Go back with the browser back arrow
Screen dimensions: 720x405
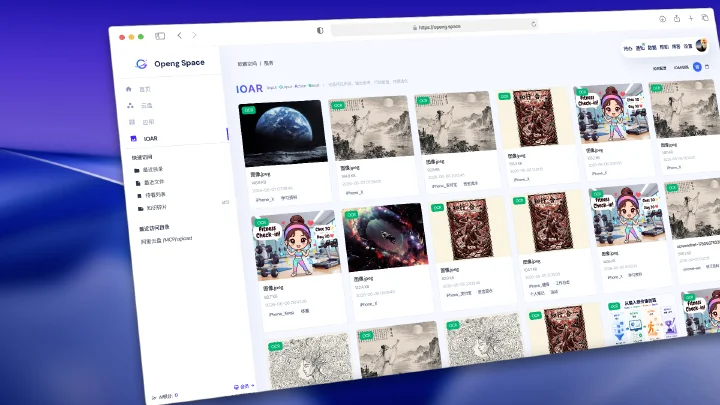[180, 35]
